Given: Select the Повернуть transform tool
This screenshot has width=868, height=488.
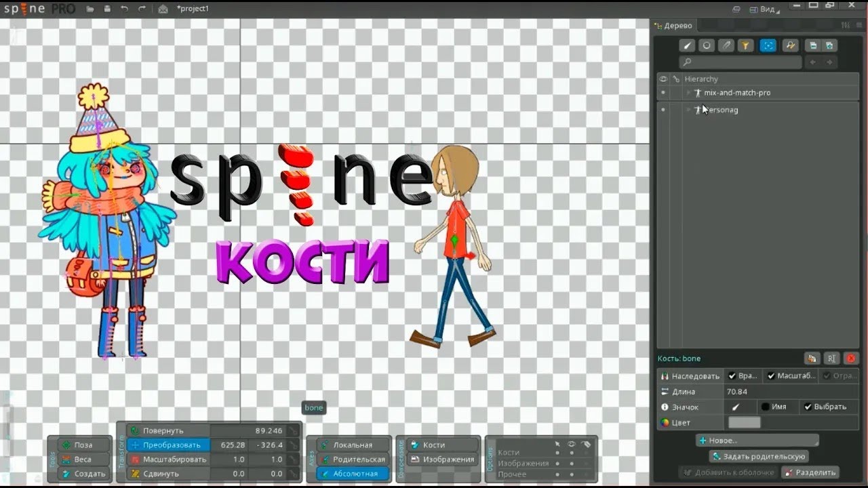Looking at the screenshot, I should coord(168,431).
